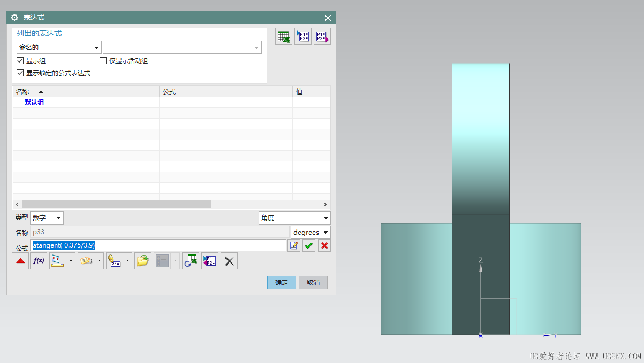Click the interpart reference chain link icon
Viewport: 644px width, 363px height.
tap(115, 261)
